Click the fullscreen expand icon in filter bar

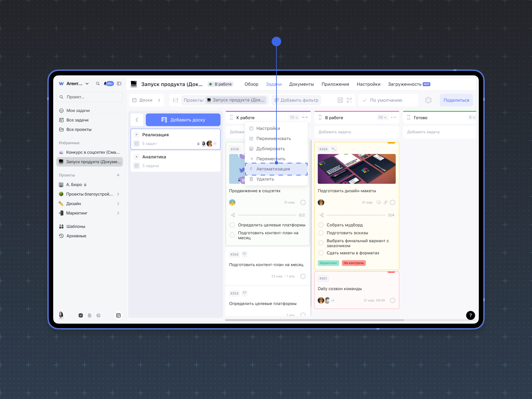349,100
